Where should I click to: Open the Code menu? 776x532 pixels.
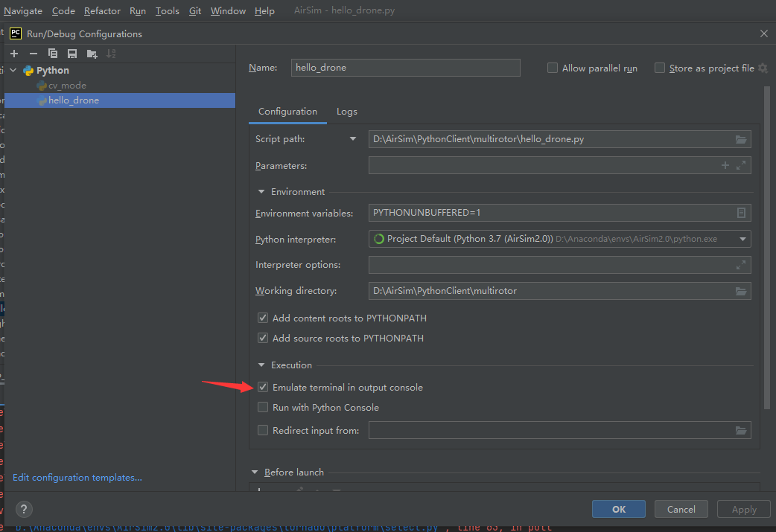click(63, 10)
